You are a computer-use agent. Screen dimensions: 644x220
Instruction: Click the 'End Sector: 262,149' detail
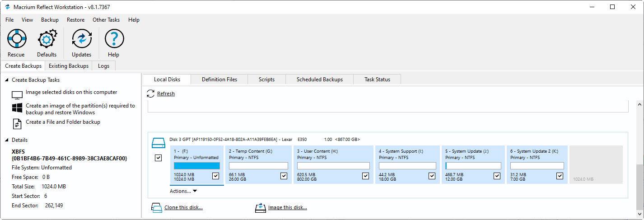(x=37, y=206)
